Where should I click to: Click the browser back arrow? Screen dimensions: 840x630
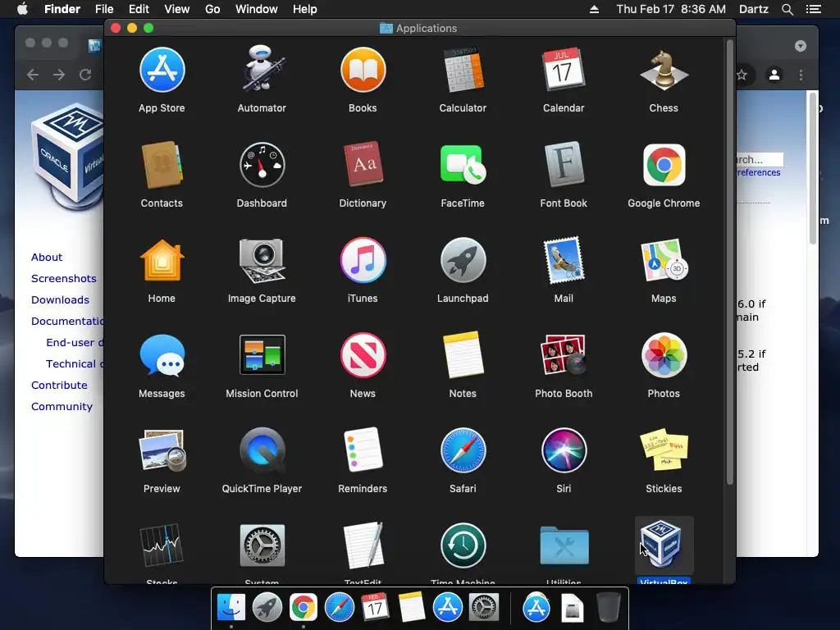tap(33, 75)
